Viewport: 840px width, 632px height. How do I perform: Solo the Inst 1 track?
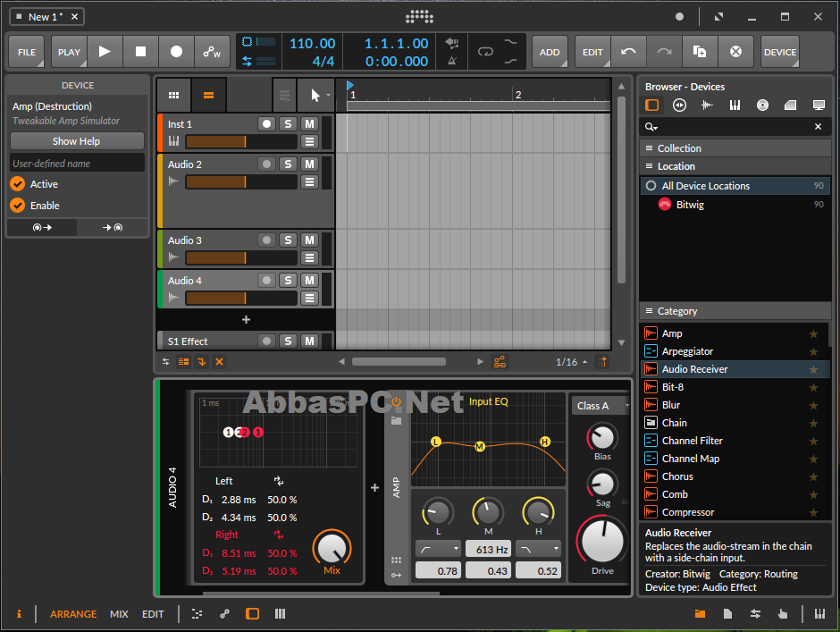[x=289, y=124]
